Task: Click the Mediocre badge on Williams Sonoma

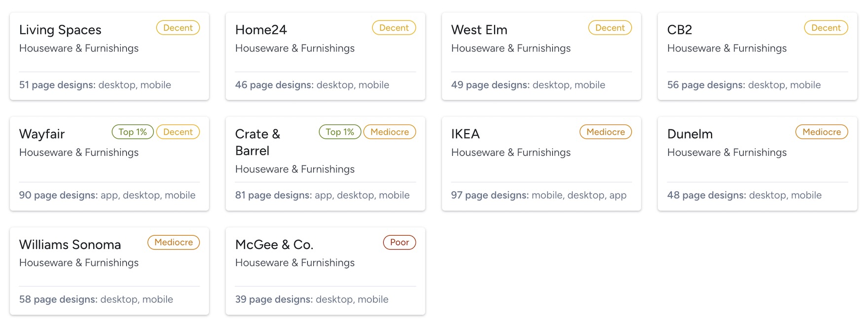Action: (x=174, y=243)
